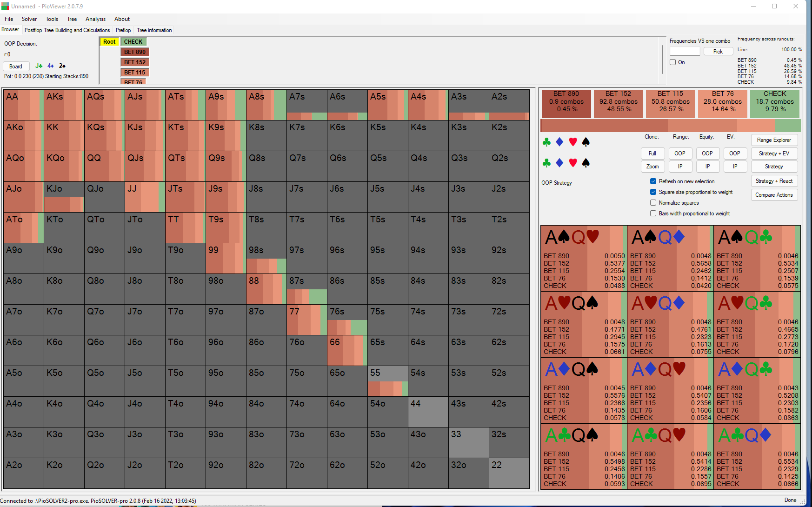Click the Board button
This screenshot has height=507, width=812.
(x=16, y=67)
